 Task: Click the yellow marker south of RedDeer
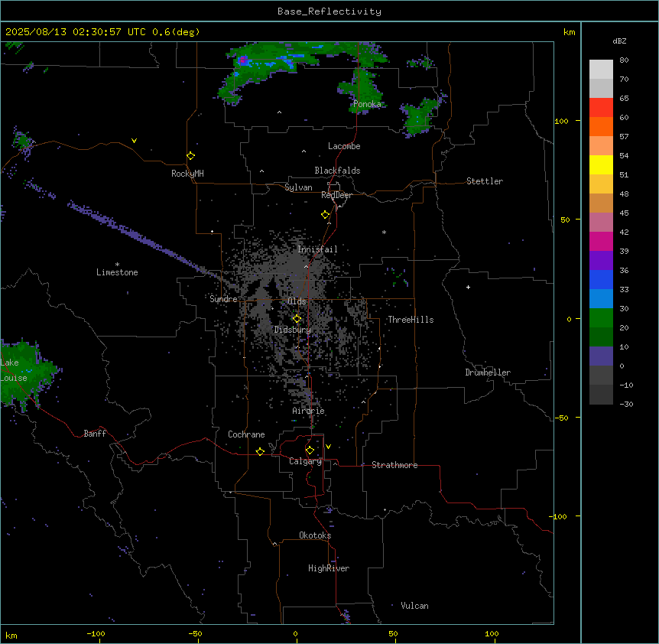pyautogui.click(x=325, y=215)
